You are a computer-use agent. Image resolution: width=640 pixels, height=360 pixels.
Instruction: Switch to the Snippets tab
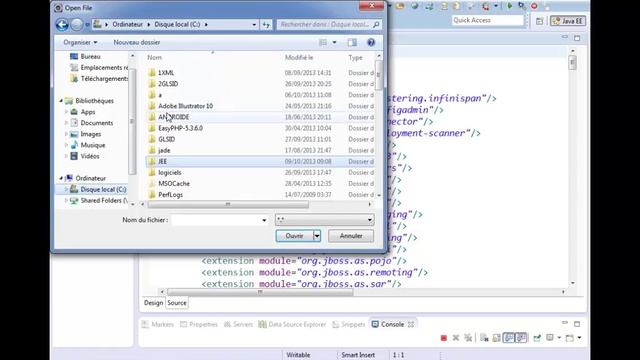coord(349,324)
